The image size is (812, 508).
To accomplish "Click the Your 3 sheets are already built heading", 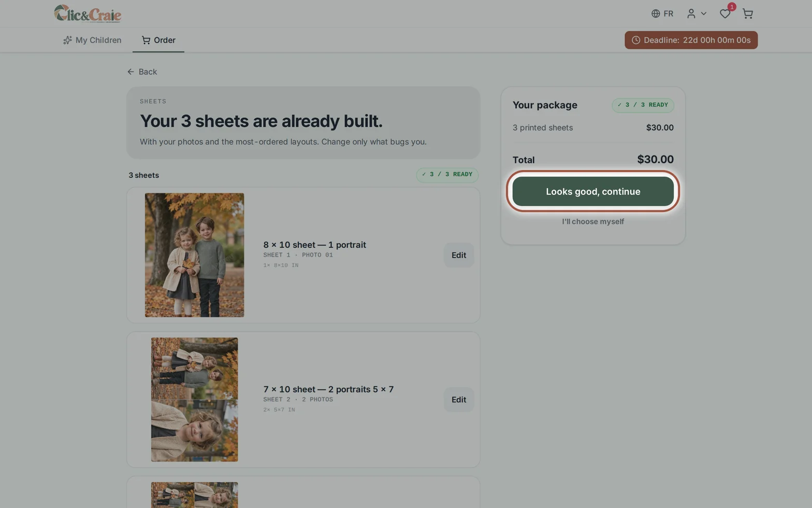I will pos(261,121).
